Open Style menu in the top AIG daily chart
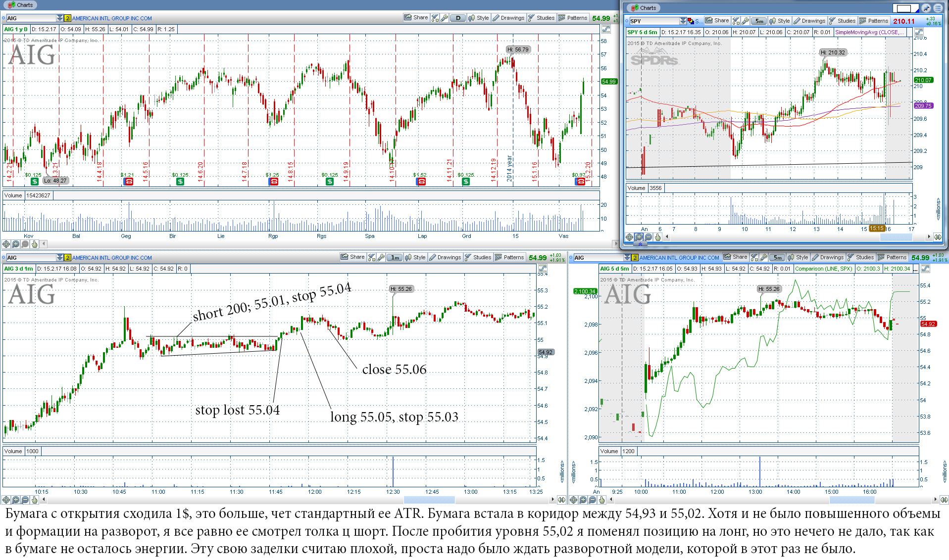The width and height of the screenshot is (949, 560). coord(479,18)
